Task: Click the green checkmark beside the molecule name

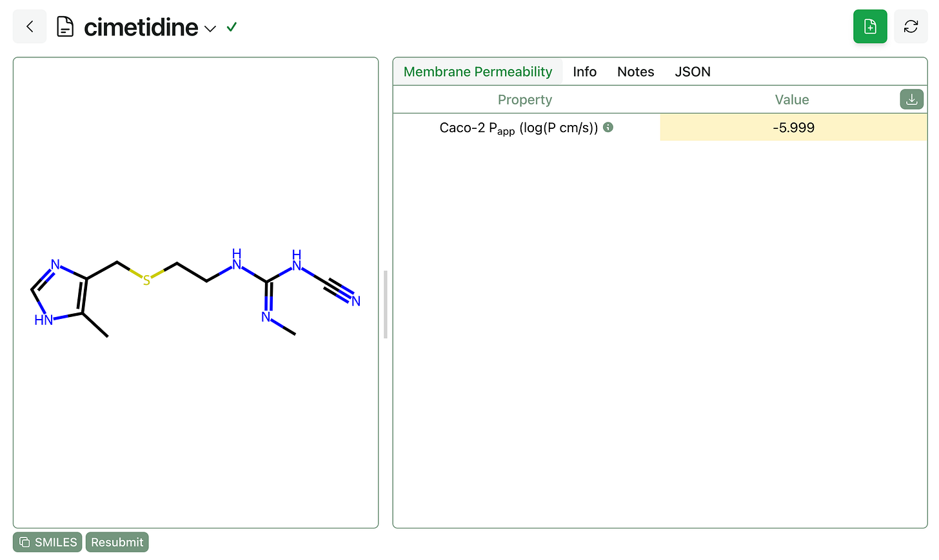Action: tap(231, 27)
